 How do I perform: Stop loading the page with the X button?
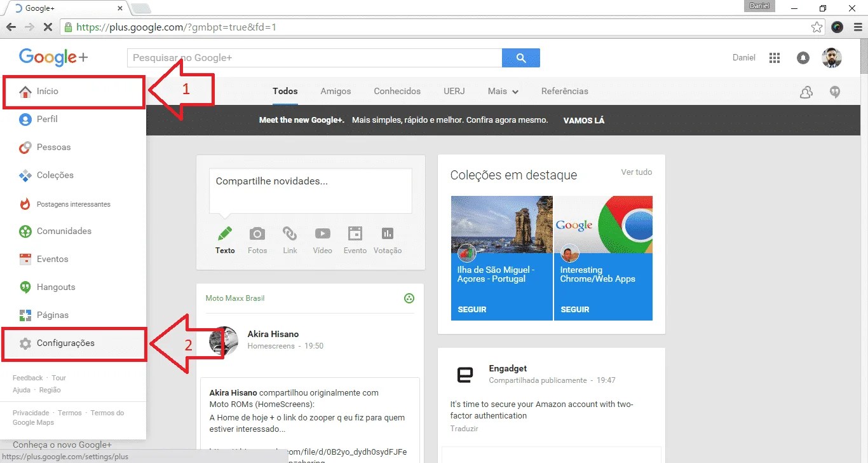48,27
